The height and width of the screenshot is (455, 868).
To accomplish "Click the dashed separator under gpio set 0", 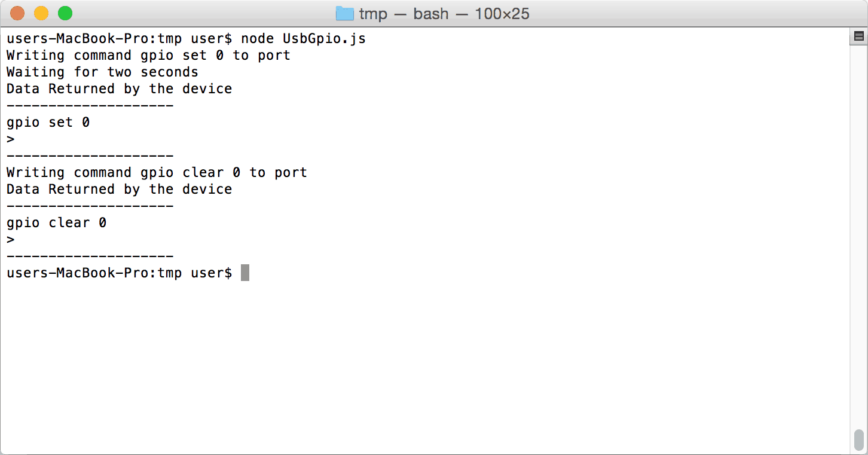I will [90, 155].
